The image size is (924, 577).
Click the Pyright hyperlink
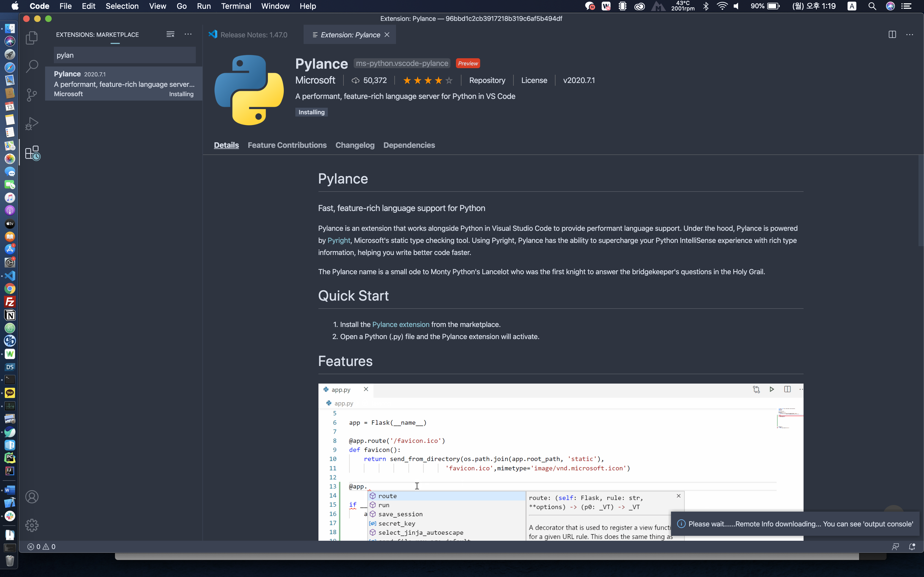click(338, 240)
